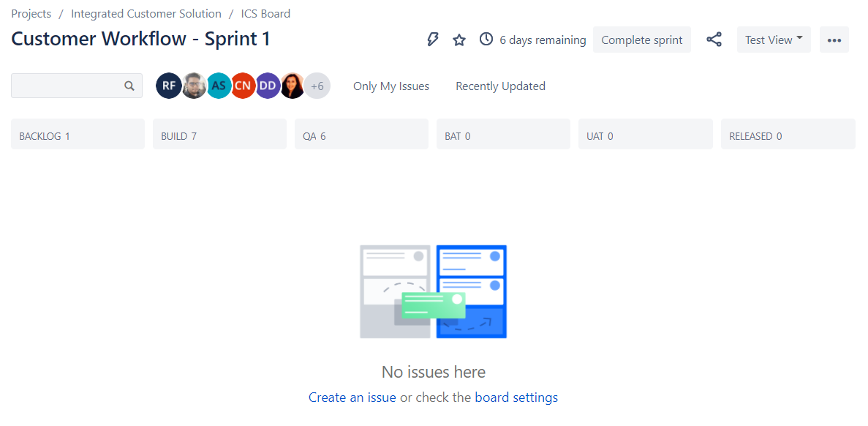
Task: Filter by the CN assignee avatar
Action: click(243, 86)
